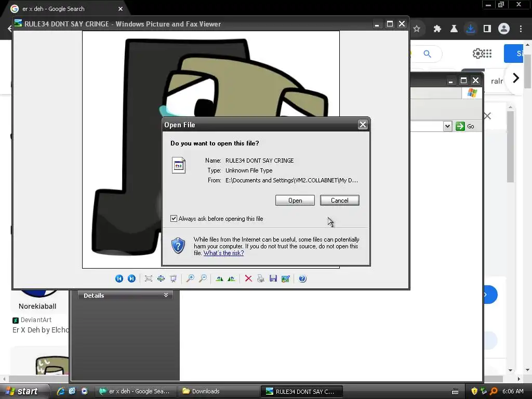Advance the search chips with right chevron
The image size is (532, 399).
[x=516, y=78]
